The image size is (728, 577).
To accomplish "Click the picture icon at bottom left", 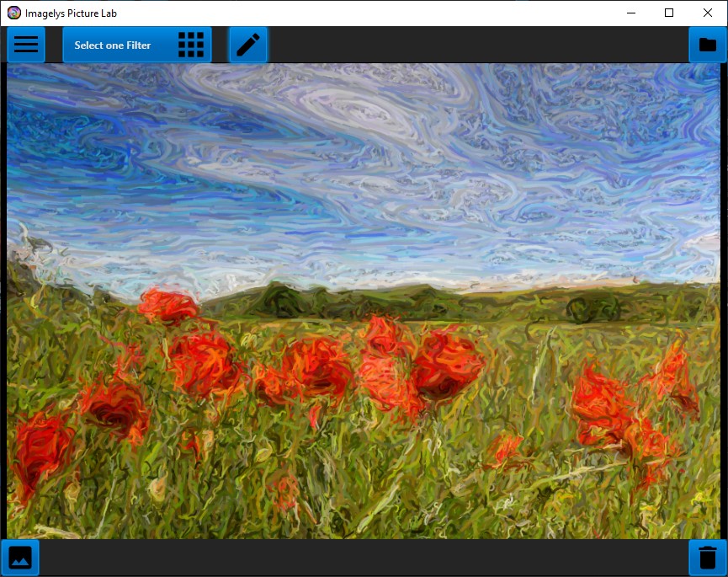I will [x=20, y=558].
